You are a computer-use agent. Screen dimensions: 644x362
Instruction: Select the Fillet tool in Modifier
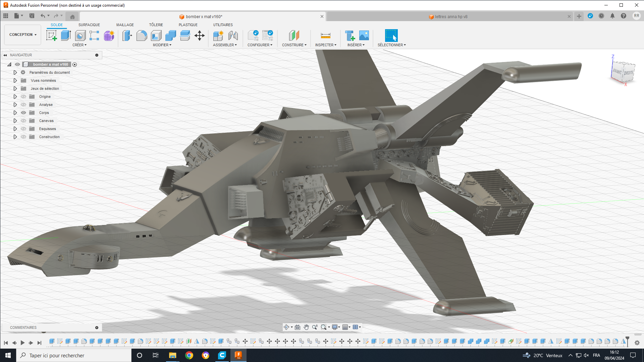pyautogui.click(x=142, y=36)
